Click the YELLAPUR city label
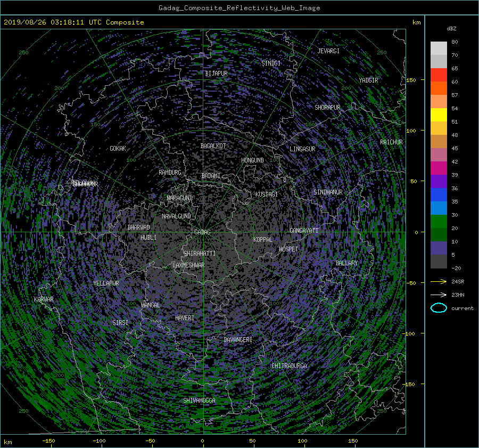Screen dimensions: 479x448 click(106, 283)
